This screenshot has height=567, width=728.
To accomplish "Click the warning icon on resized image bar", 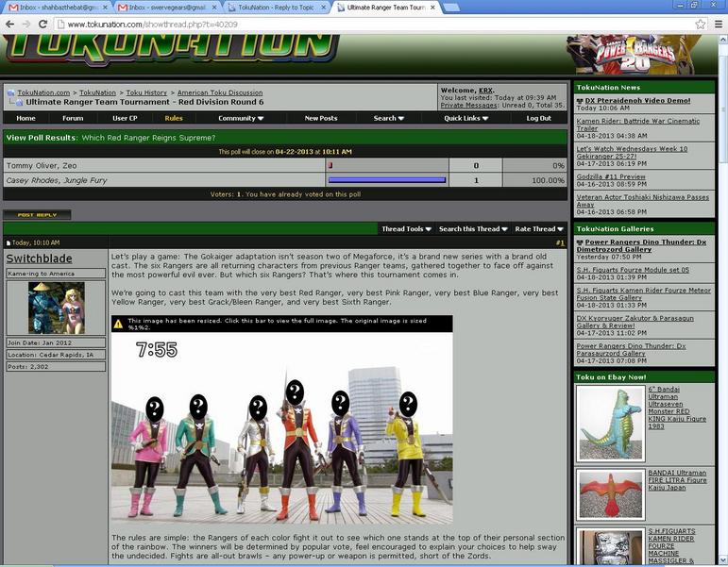I will 118,323.
